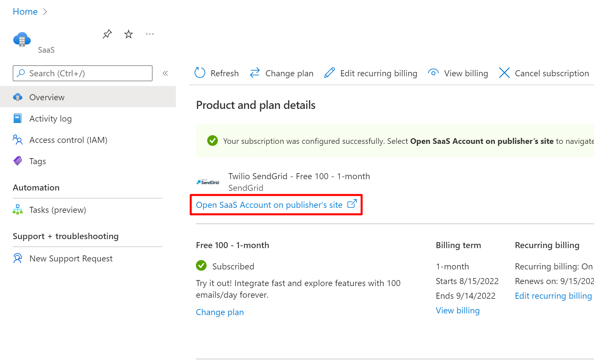594x364 pixels.
Task: Select the Tags icon in sidebar
Action: point(17,161)
